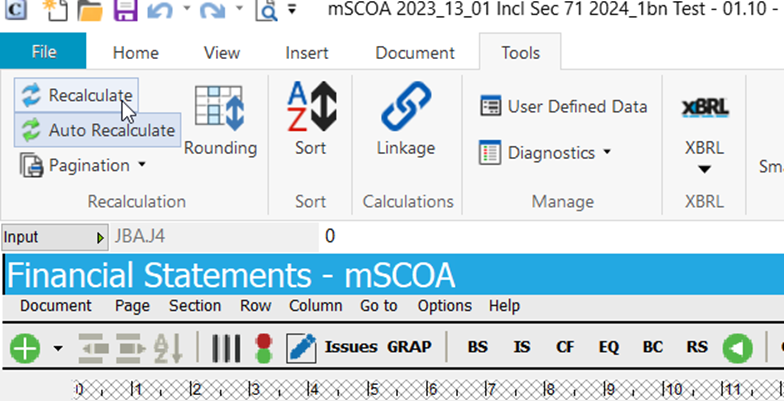The width and height of the screenshot is (784, 401).
Task: Click the Undo arrow icon
Action: click(x=162, y=11)
